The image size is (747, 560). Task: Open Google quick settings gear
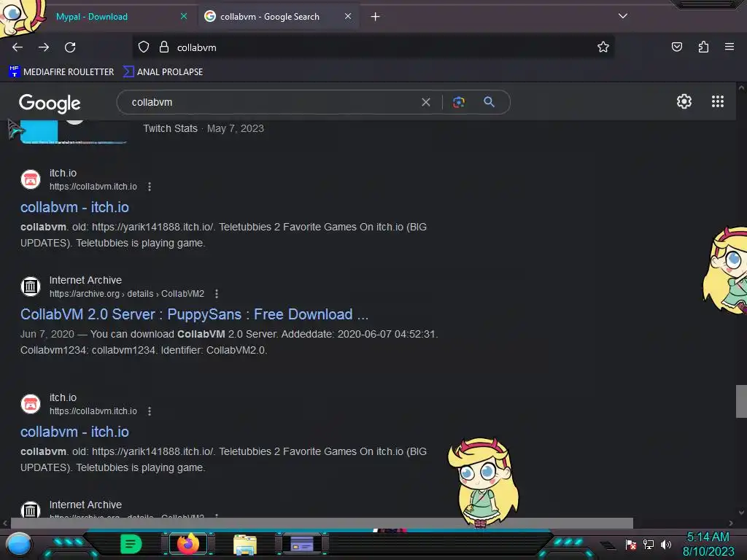684,101
